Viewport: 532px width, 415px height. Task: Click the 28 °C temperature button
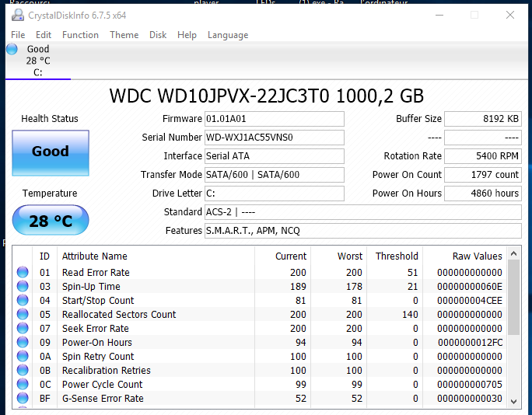point(51,220)
